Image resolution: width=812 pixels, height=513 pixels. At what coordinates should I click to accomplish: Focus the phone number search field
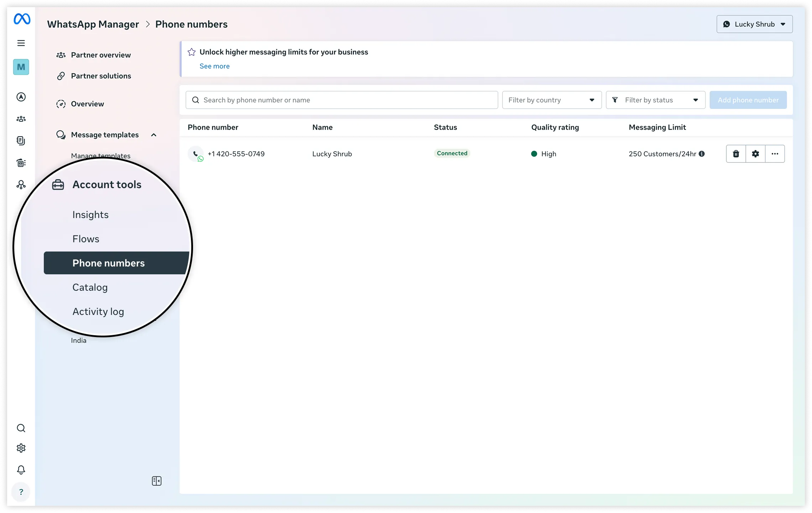tap(342, 100)
